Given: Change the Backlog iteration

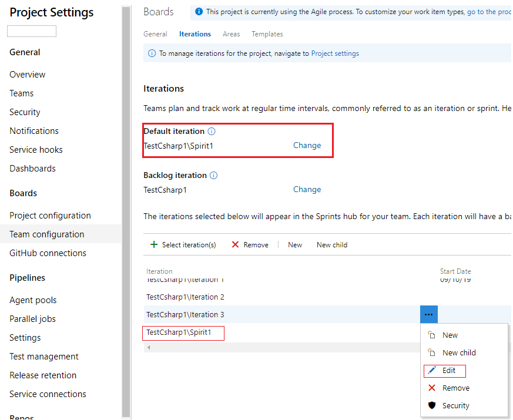Looking at the screenshot, I should (x=307, y=190).
